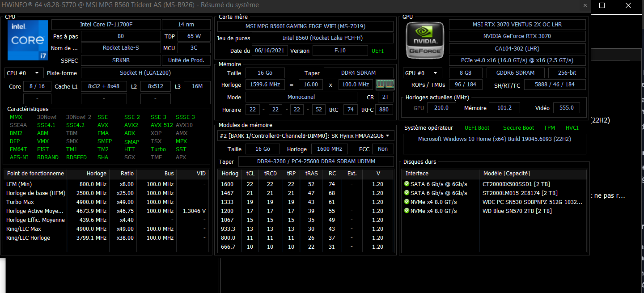Click the MSI MPG B560I GAMING EDGE WIFI field
Screen dimensions: 644x293
point(306,26)
